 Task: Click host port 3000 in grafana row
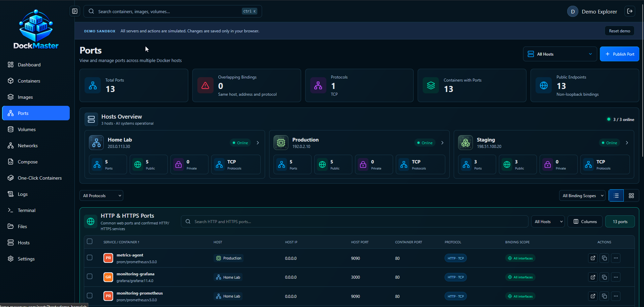coord(355,277)
